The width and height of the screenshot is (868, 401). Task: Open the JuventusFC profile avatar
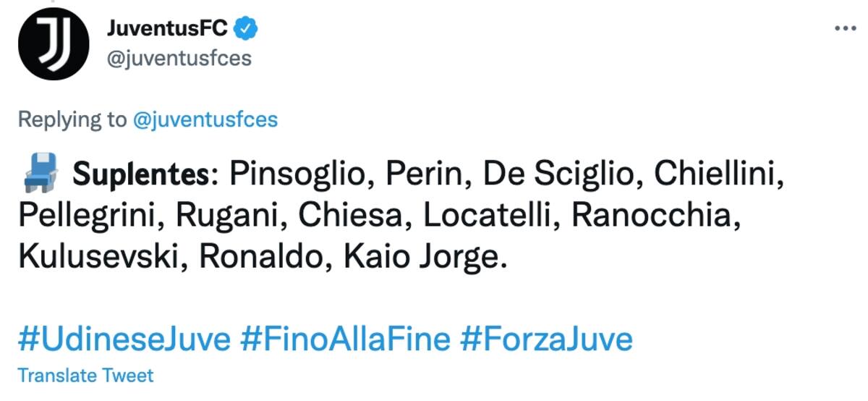[48, 45]
